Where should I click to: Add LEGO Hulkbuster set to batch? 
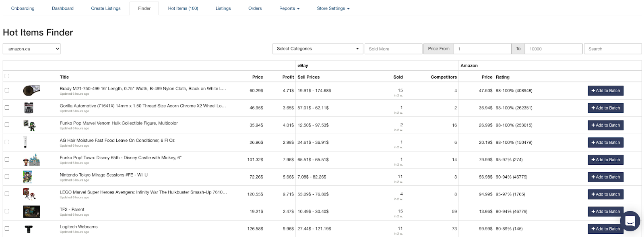606,194
